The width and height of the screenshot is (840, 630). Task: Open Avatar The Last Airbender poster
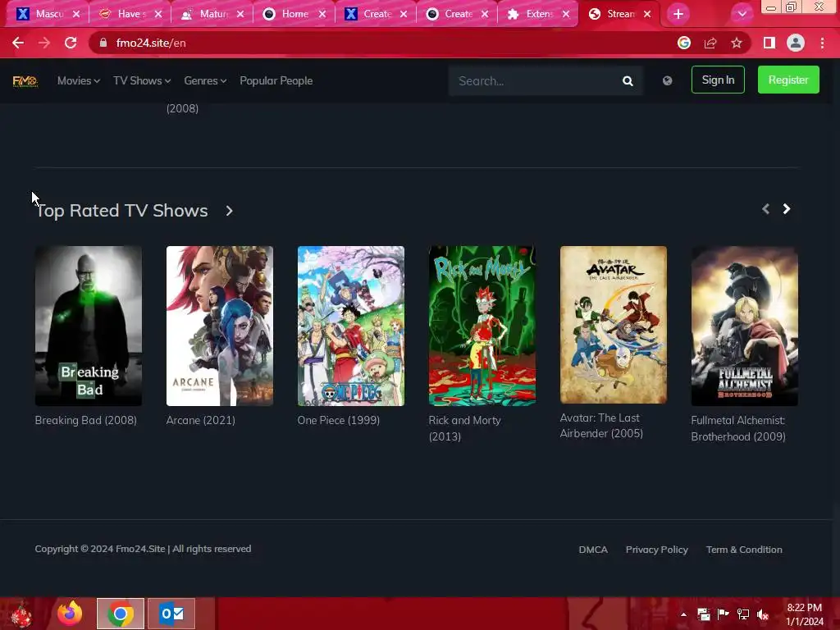(x=614, y=325)
